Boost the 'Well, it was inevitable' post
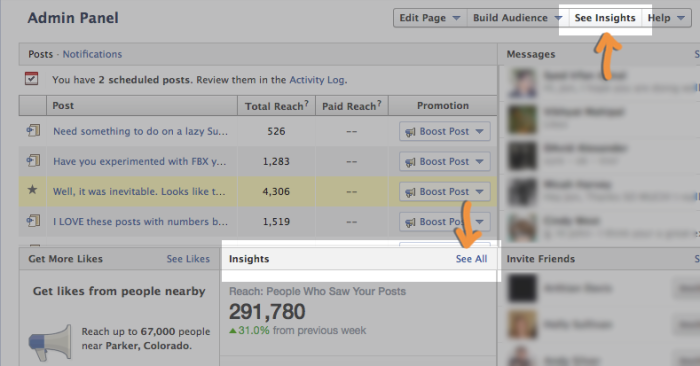Viewport: 700px width, 366px height. pos(445,191)
